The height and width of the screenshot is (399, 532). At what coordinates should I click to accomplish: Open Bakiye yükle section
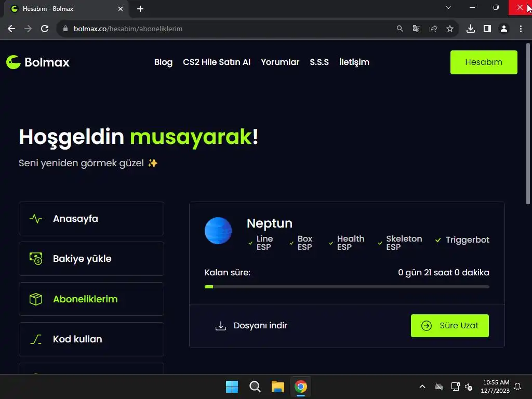[x=91, y=259]
